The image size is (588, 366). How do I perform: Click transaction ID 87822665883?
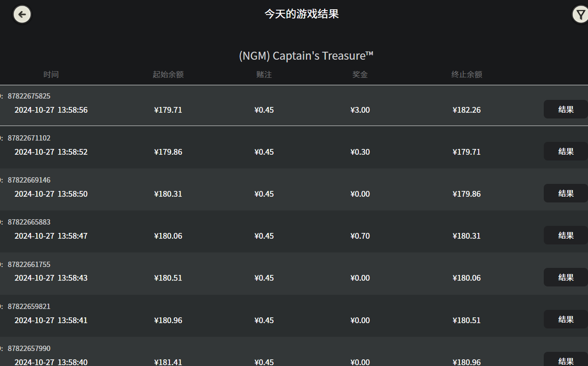pyautogui.click(x=29, y=222)
